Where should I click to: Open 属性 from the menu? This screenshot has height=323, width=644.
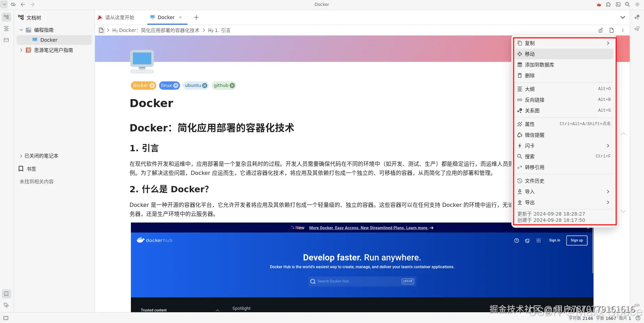coord(564,124)
